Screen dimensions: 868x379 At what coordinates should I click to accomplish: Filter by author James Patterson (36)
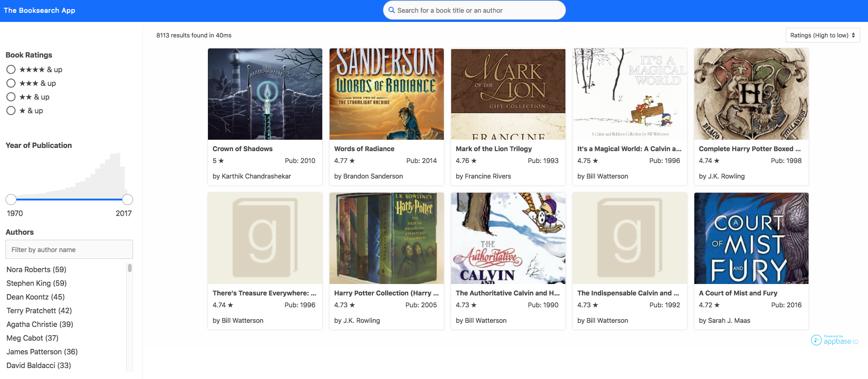pyautogui.click(x=42, y=352)
